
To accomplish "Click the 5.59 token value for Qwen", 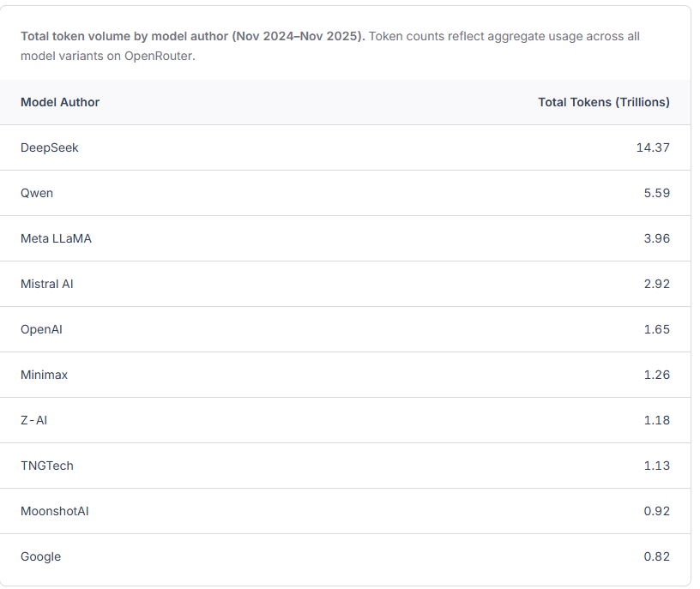I will (x=656, y=193).
